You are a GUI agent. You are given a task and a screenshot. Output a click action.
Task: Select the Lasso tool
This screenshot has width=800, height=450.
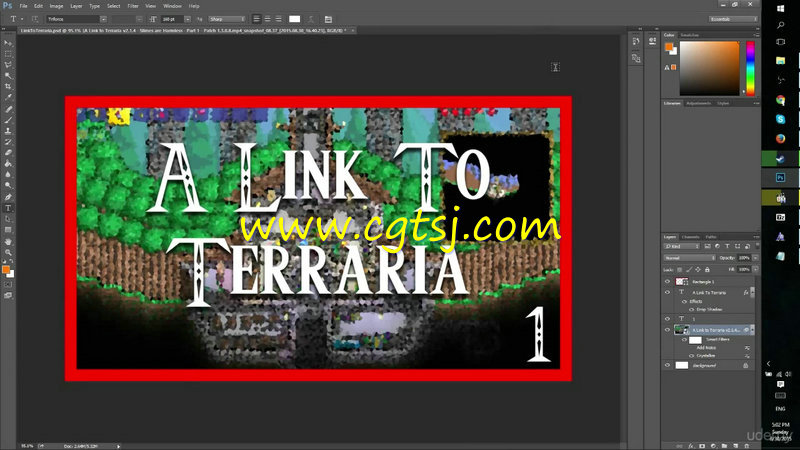pyautogui.click(x=8, y=65)
